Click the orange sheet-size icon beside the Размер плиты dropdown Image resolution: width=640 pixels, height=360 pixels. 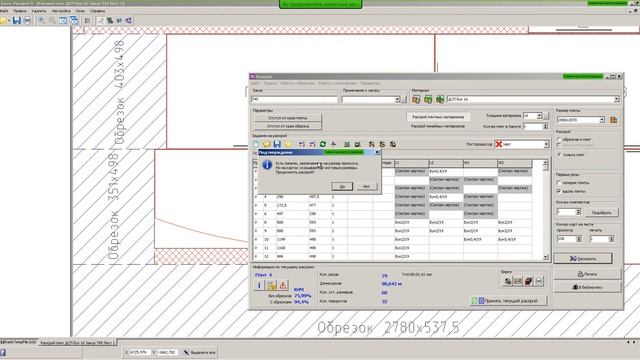click(x=613, y=120)
